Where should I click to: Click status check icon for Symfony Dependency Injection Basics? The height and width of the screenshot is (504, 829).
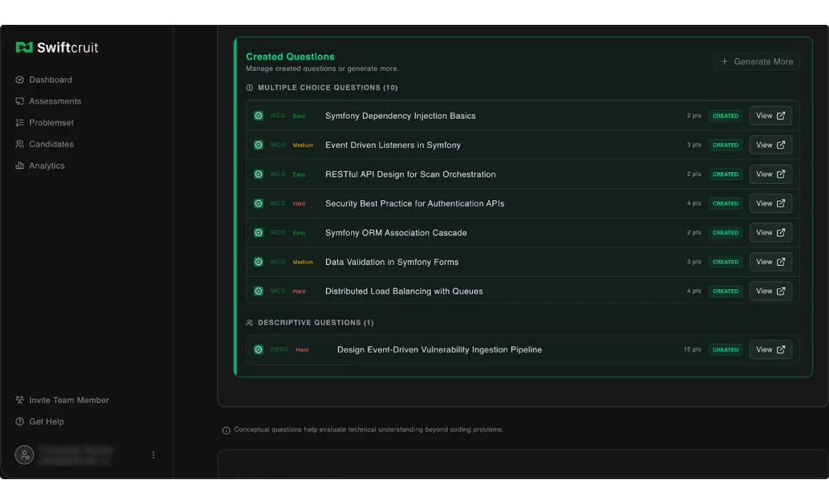pos(258,116)
